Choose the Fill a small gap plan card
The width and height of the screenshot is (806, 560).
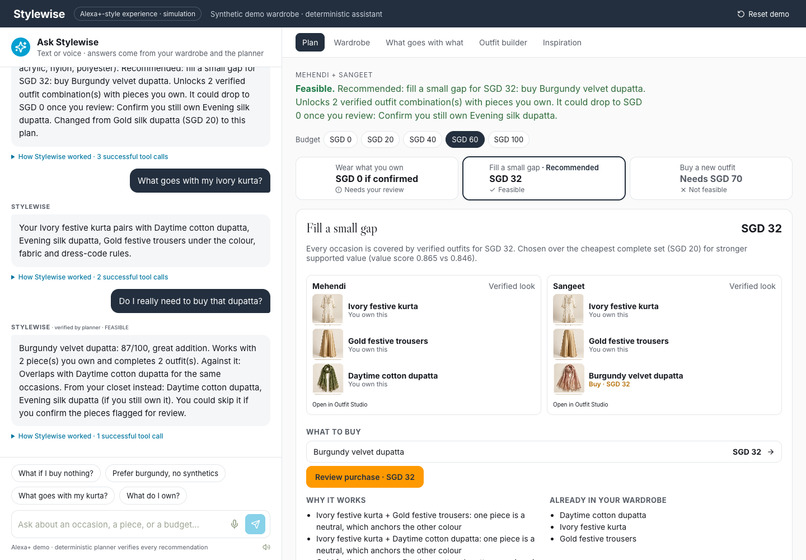click(x=544, y=178)
